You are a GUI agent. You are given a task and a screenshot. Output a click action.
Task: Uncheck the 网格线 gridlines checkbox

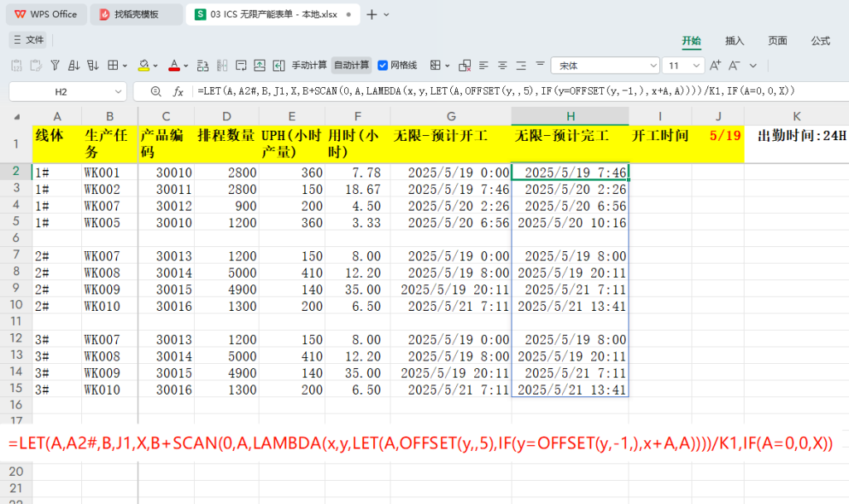point(383,65)
